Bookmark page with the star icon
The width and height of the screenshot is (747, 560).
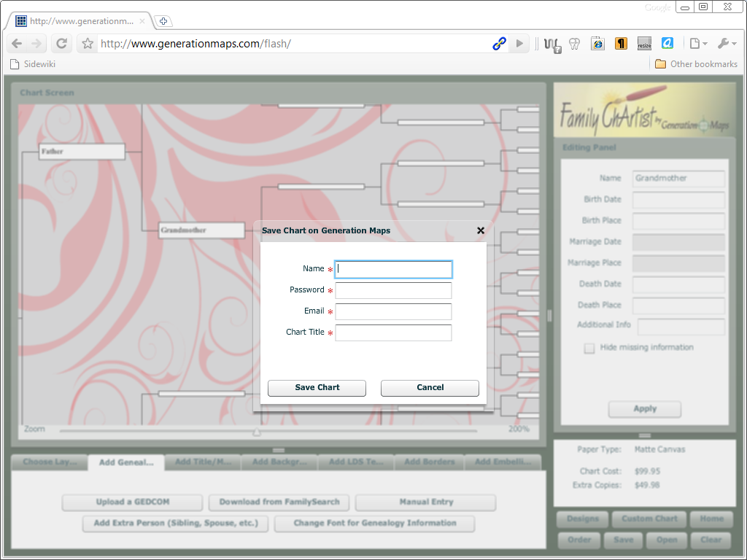(88, 44)
